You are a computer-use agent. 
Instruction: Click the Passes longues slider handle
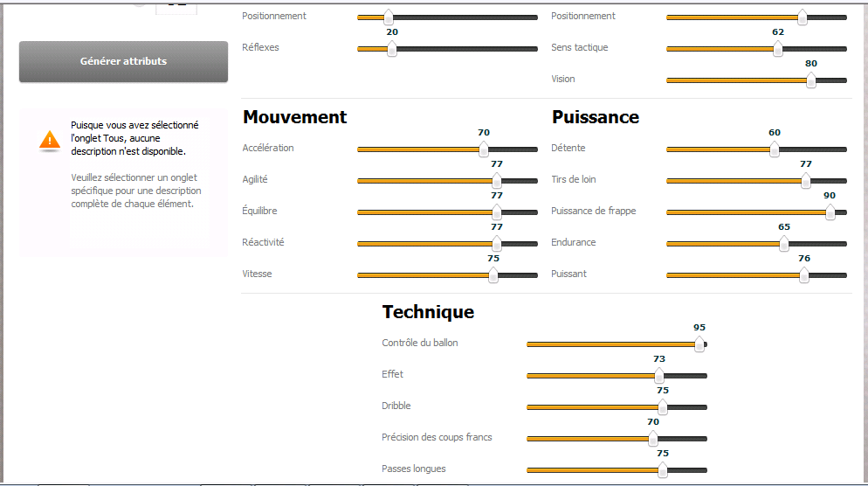663,470
